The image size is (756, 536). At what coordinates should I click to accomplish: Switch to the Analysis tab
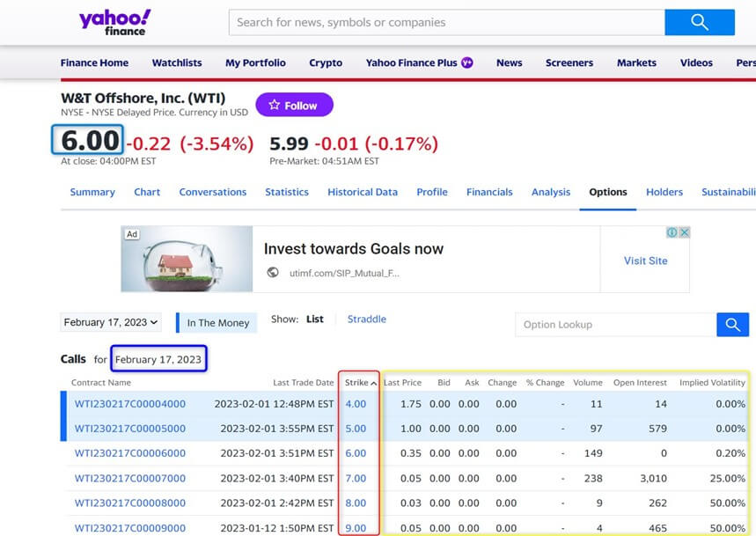[x=551, y=192]
